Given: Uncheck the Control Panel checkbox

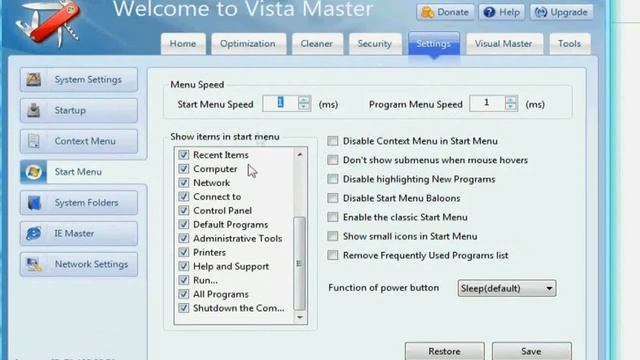Looking at the screenshot, I should 184,210.
